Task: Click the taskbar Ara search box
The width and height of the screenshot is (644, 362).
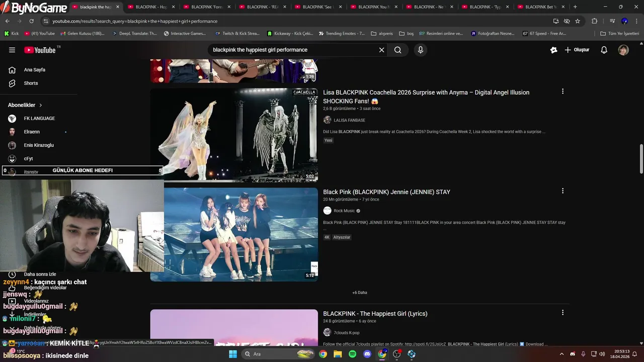Action: coord(278,354)
